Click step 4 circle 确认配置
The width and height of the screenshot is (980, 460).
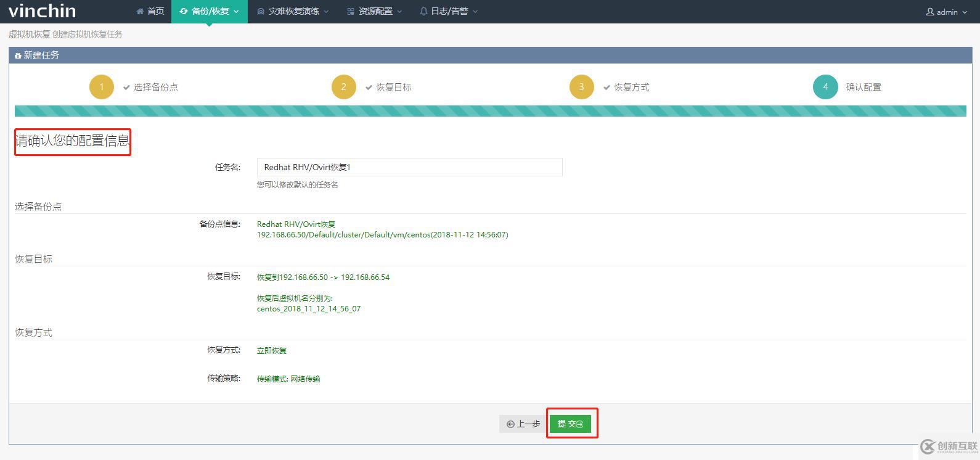pos(825,87)
